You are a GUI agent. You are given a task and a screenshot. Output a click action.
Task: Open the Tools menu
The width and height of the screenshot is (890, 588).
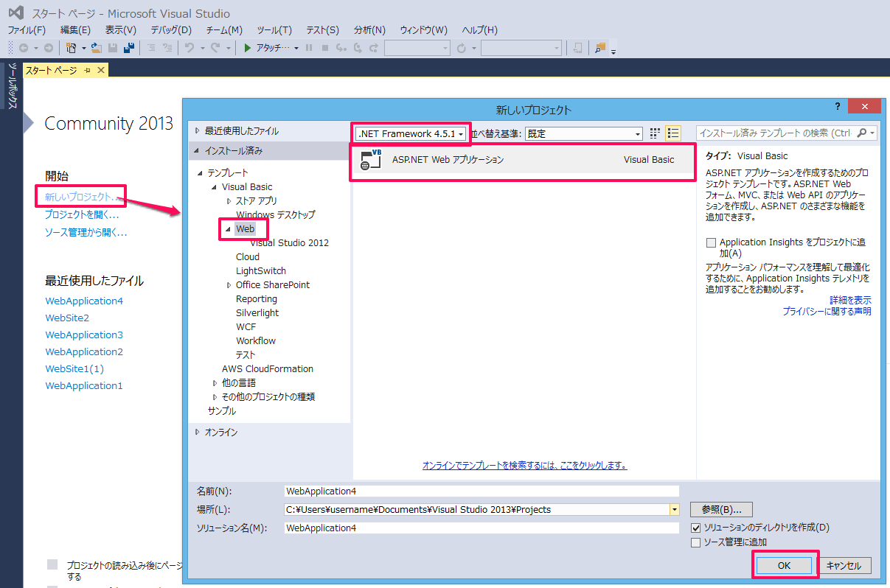point(274,30)
